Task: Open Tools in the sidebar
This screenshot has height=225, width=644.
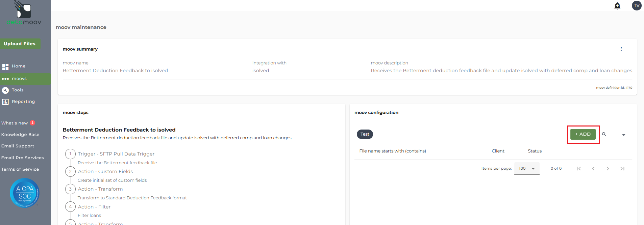Action: point(18,90)
